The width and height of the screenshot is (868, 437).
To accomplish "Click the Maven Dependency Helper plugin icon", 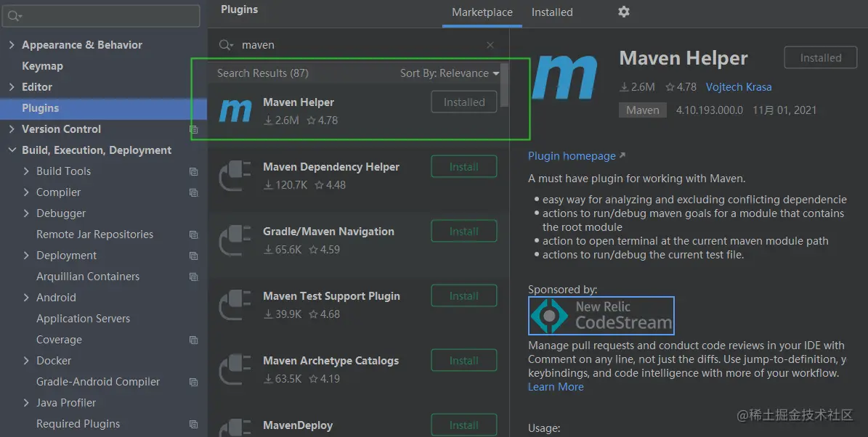I will pyautogui.click(x=235, y=176).
